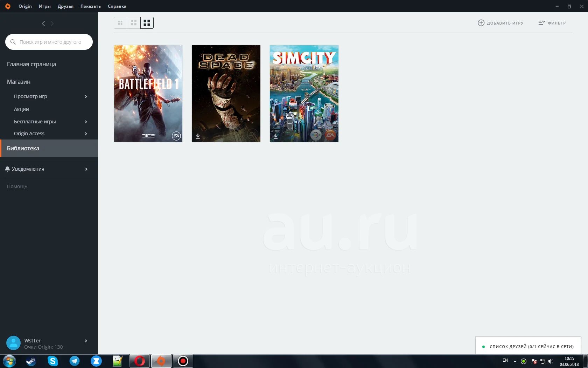This screenshot has height=368, width=588.
Task: Go forward with the right arrow
Action: (x=52, y=23)
